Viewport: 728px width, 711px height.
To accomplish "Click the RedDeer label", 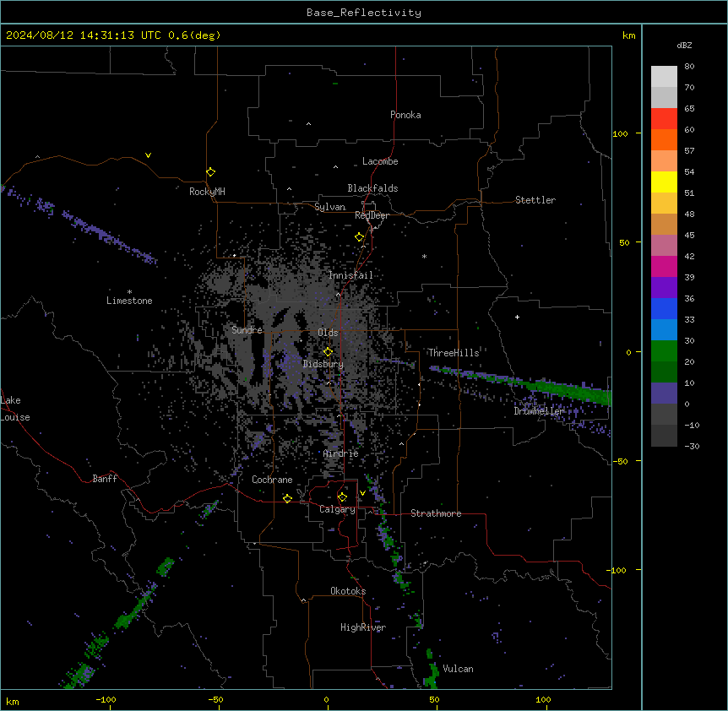I will coord(372,215).
